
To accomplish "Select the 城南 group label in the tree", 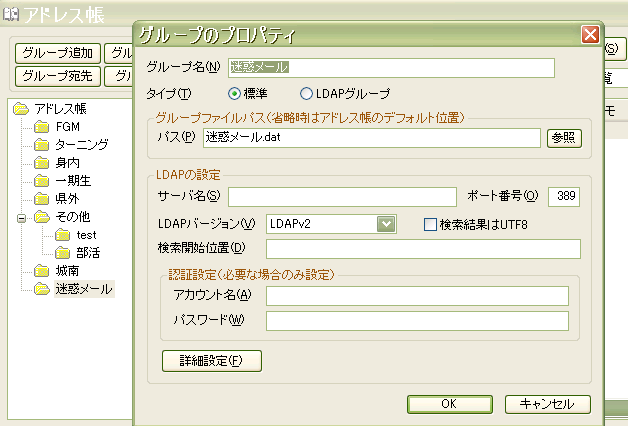I will tap(67, 271).
